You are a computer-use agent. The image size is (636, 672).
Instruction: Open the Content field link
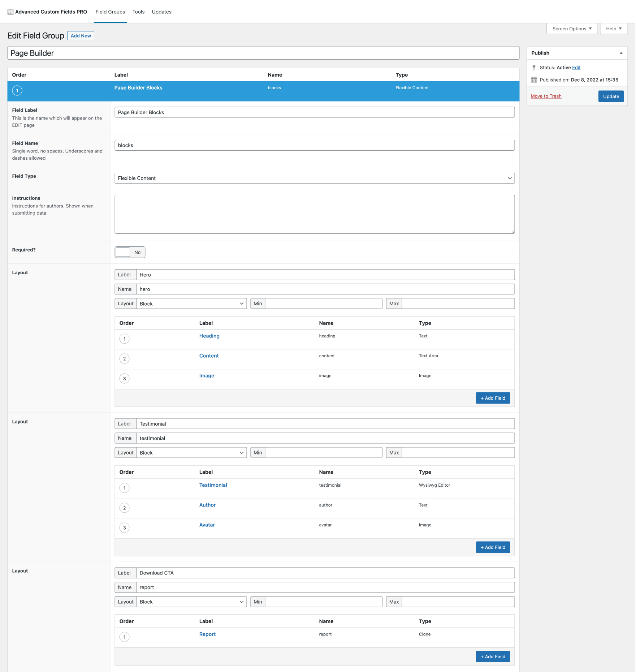(x=209, y=356)
